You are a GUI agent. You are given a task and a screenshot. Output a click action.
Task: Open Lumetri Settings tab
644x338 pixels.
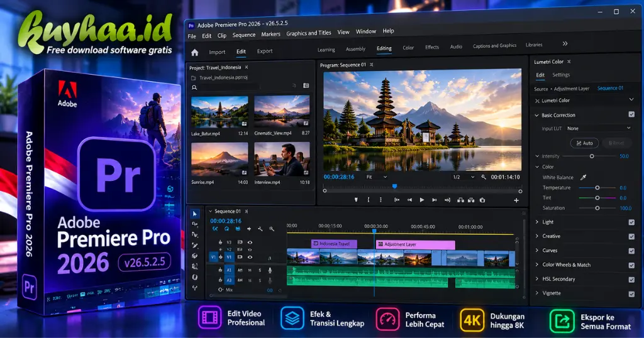561,75
